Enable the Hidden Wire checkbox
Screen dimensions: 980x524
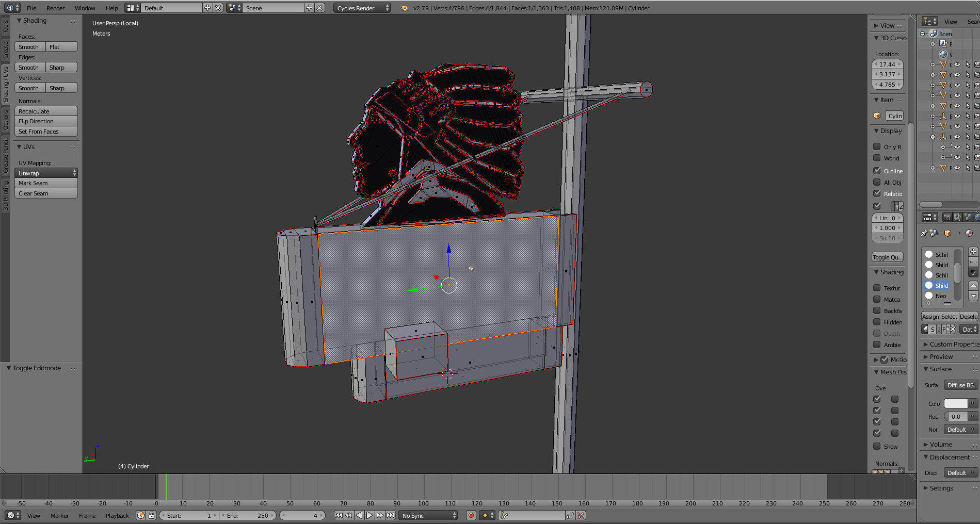tap(877, 322)
